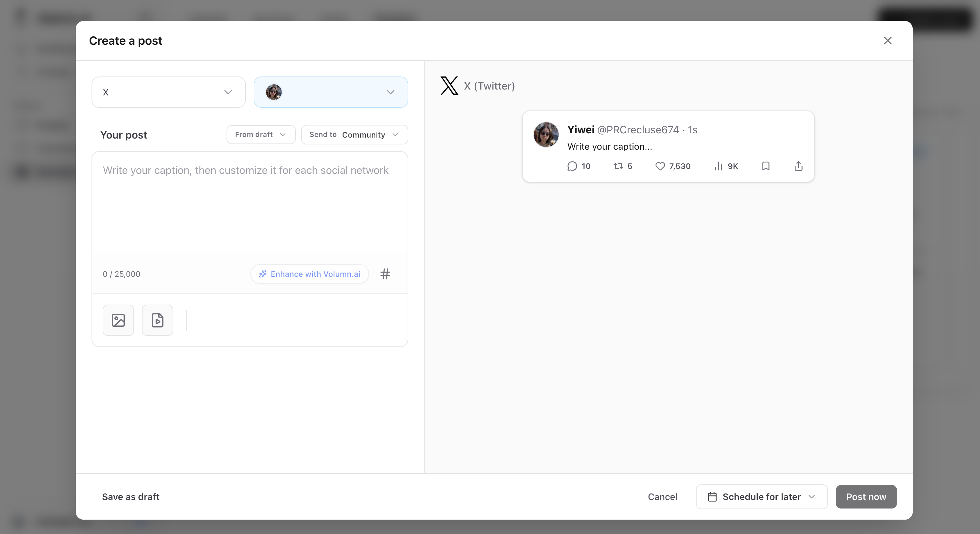Click the like heart icon in preview

click(660, 166)
